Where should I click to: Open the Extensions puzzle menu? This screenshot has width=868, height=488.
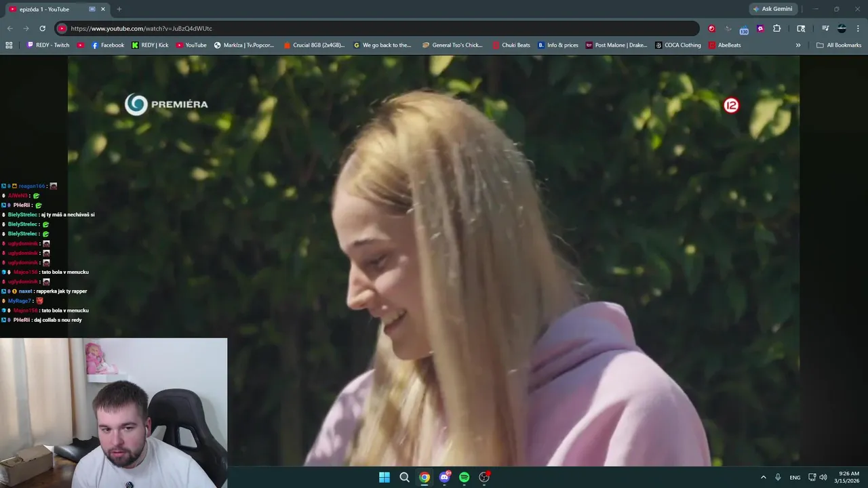[777, 28]
